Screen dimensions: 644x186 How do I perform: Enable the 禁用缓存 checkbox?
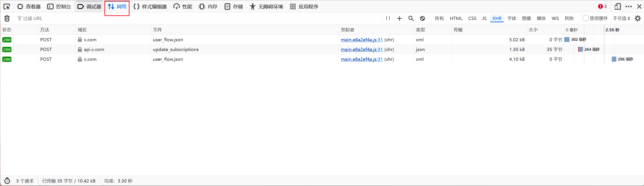point(585,18)
